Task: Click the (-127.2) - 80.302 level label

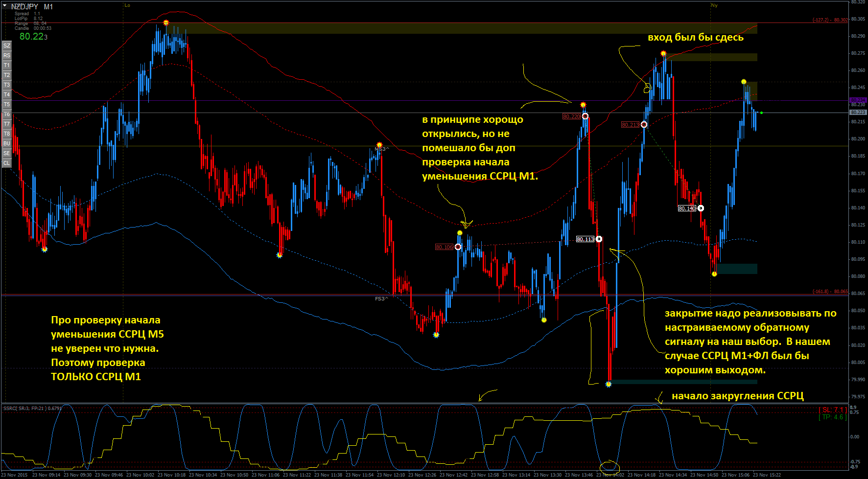Action: click(x=830, y=20)
